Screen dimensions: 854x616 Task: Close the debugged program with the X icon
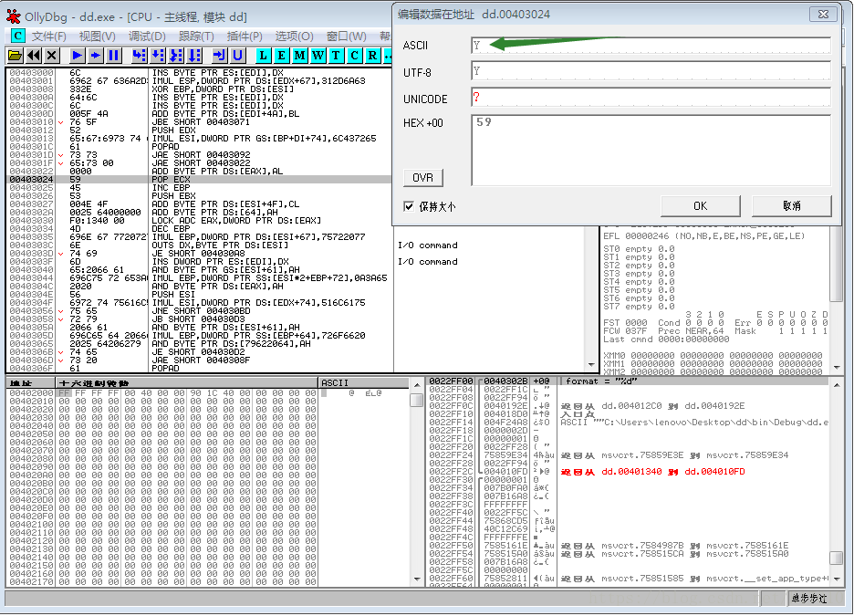click(52, 55)
